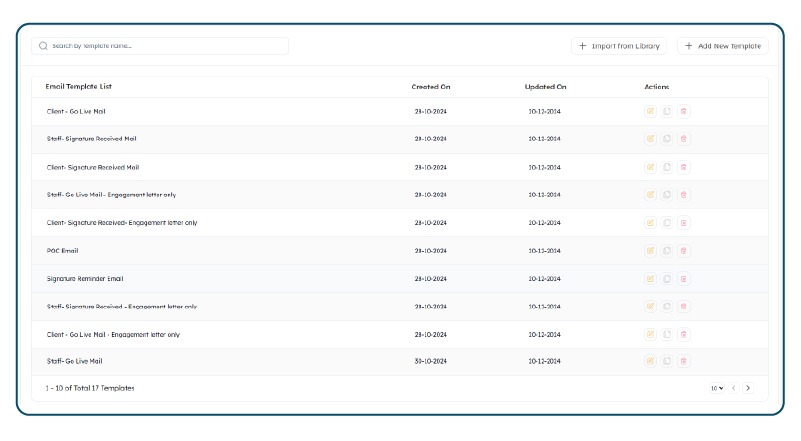Edit the Signature Reminder Email template
Image resolution: width=801 pixels, height=441 pixels.
[x=650, y=279]
